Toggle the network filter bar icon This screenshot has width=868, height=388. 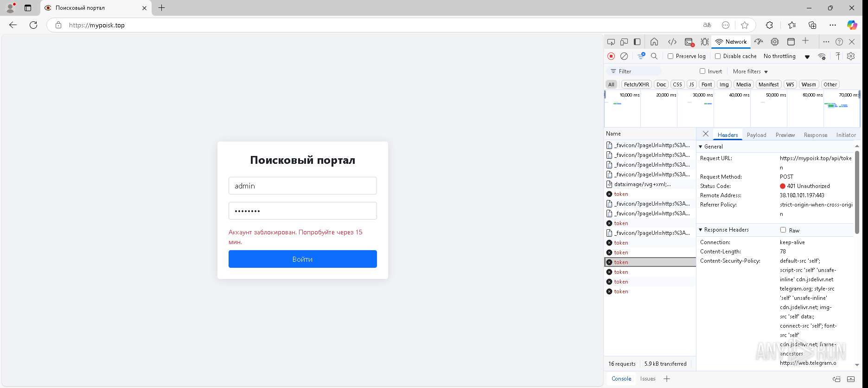click(x=641, y=56)
